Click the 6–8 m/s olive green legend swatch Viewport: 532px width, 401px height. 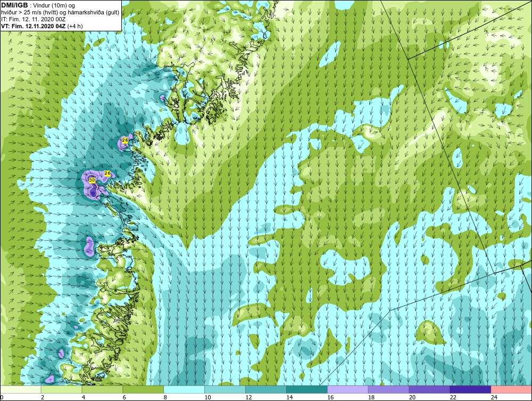click(x=143, y=389)
